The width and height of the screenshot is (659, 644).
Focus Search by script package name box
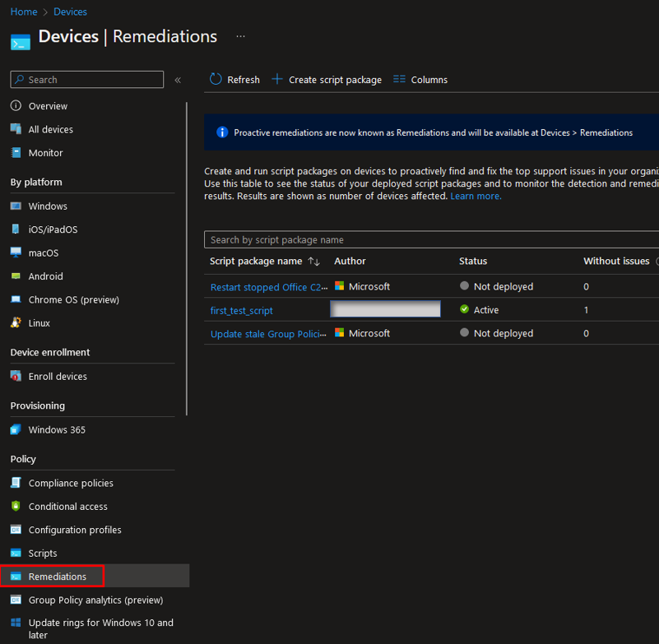[431, 239]
